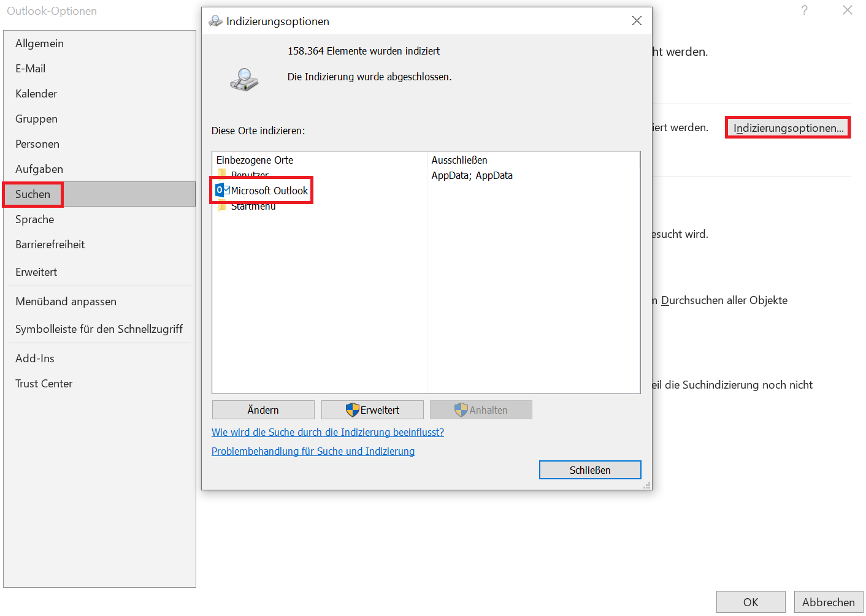
Task: Open Symbolleiste für den Schnellzugriff
Action: pos(99,329)
